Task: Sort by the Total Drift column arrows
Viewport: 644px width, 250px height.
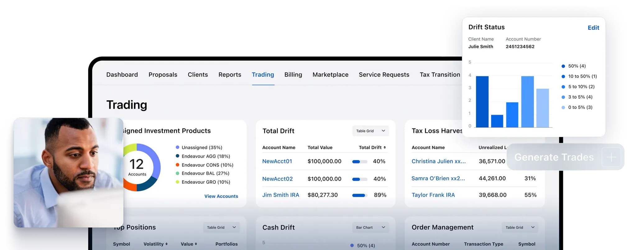Action: coord(385,147)
